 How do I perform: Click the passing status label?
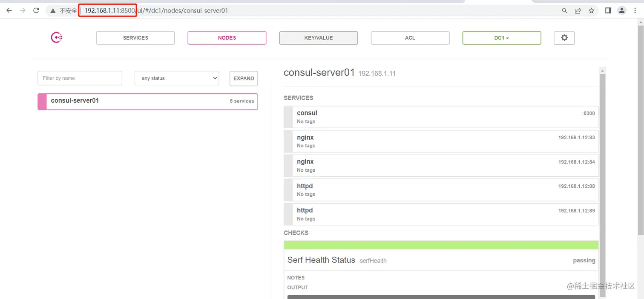click(584, 260)
